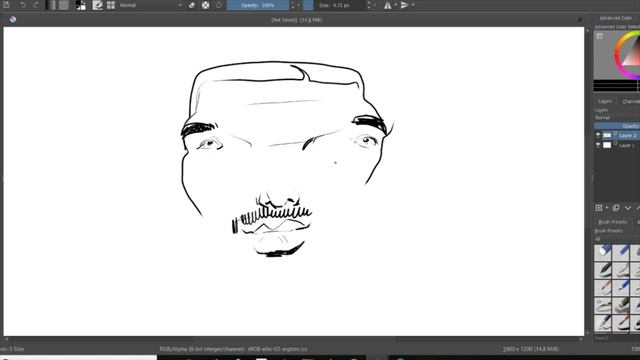This screenshot has width=640, height=360.
Task: Toggle eraser mode
Action: point(192,5)
